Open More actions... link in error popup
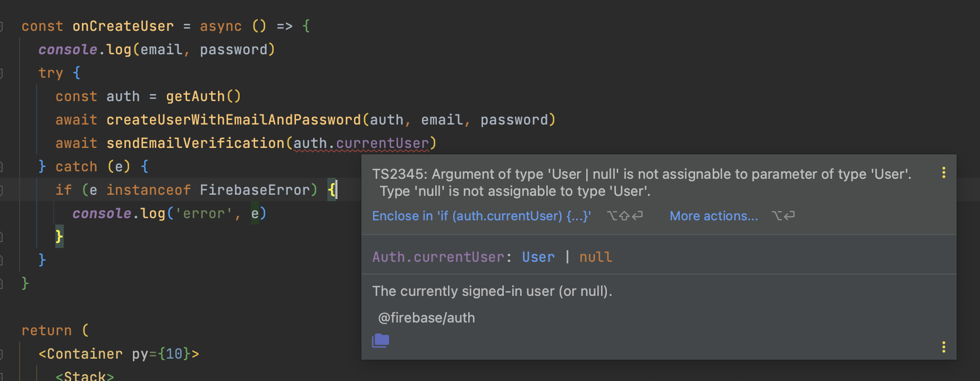Viewport: 980px width, 381px height. (x=714, y=216)
